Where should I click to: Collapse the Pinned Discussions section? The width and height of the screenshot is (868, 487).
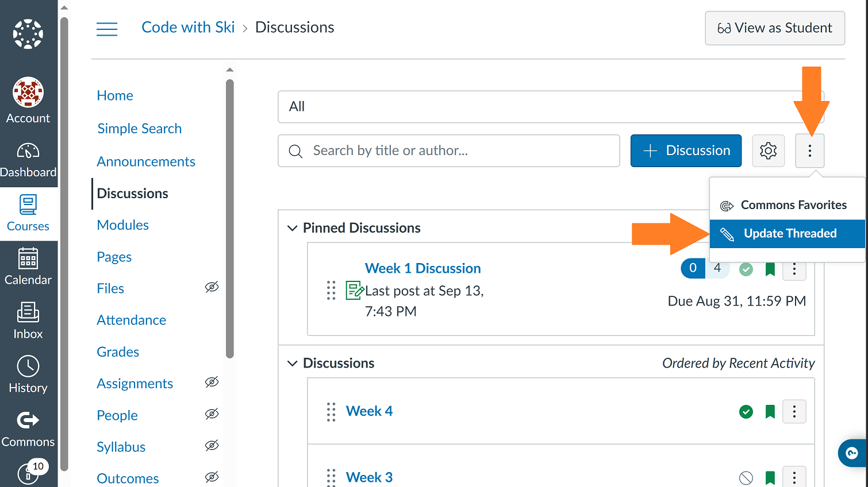pyautogui.click(x=292, y=227)
